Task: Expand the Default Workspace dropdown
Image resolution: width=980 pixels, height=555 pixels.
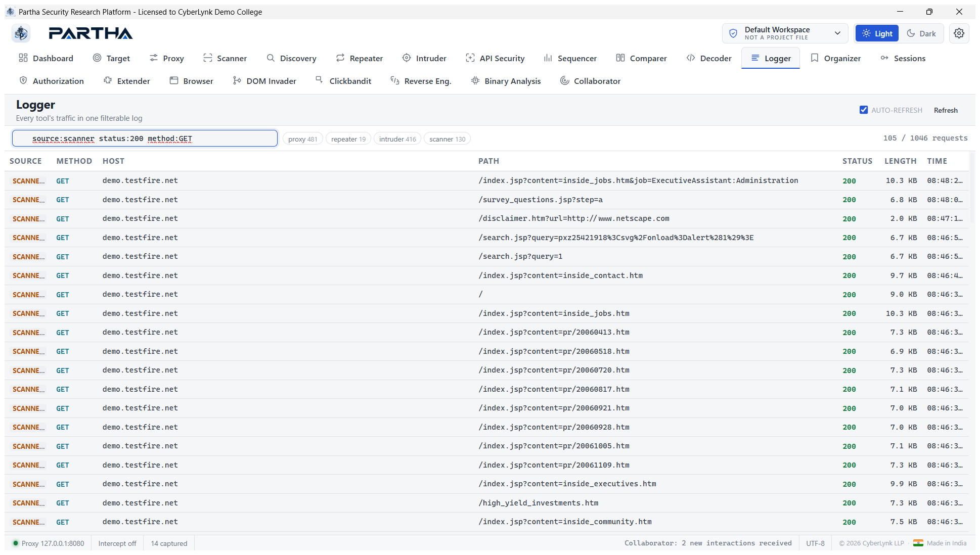Action: tap(785, 33)
